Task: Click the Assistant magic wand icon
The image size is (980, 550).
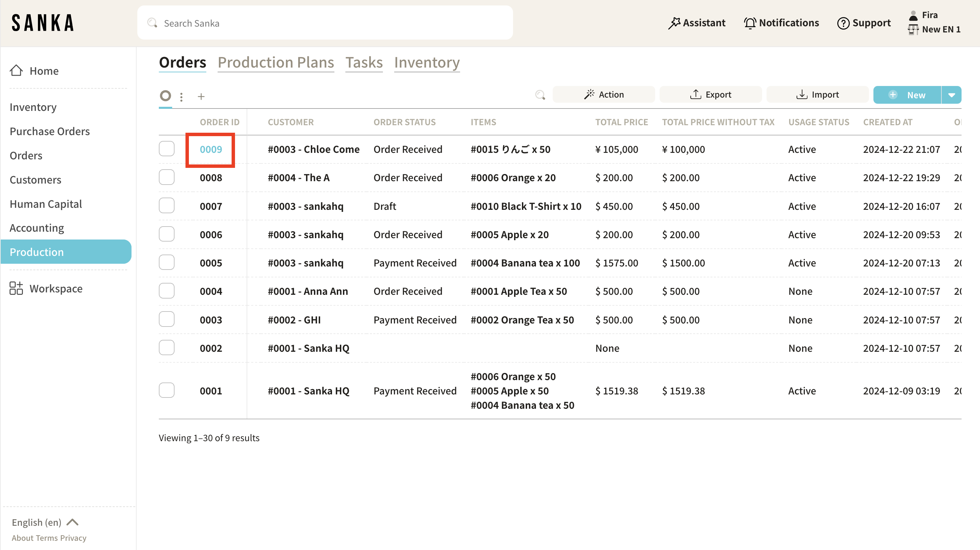Action: [x=674, y=23]
